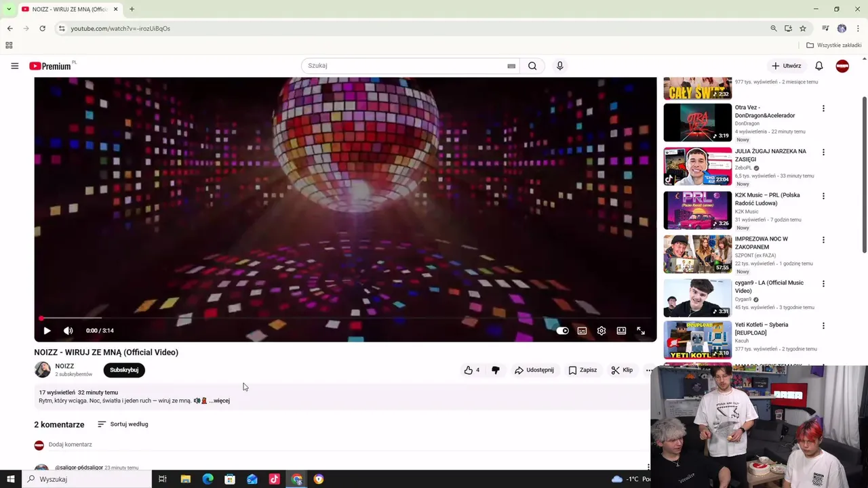Viewport: 868px width, 488px height.
Task: Open Chrome apps grid in bookmarks bar
Action: click(x=9, y=45)
